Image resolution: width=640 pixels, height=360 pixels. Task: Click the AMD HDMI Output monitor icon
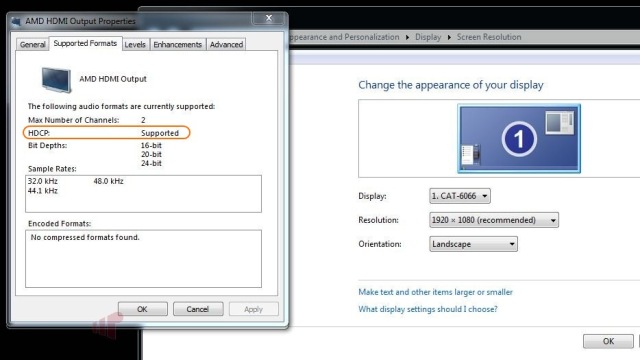(x=56, y=80)
